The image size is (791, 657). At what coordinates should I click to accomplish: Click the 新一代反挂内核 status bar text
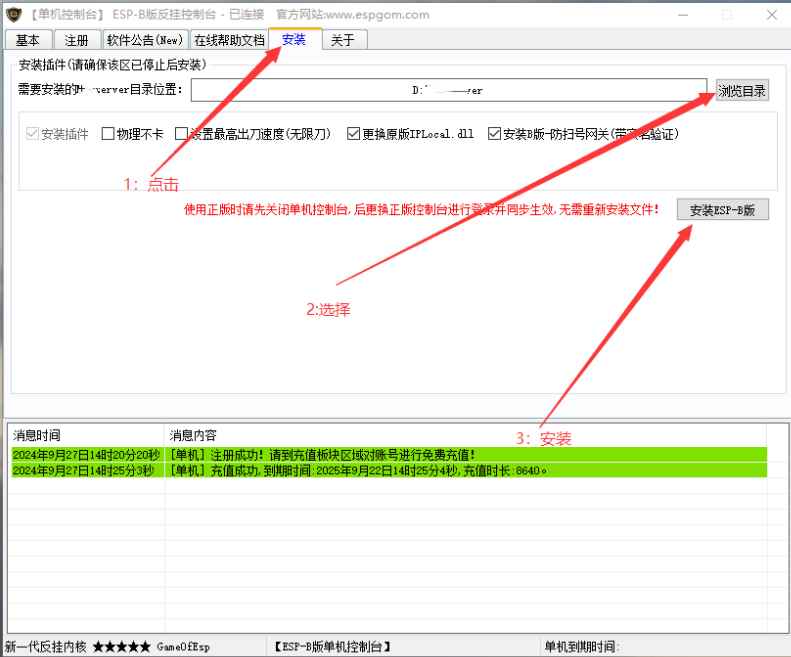click(x=107, y=646)
